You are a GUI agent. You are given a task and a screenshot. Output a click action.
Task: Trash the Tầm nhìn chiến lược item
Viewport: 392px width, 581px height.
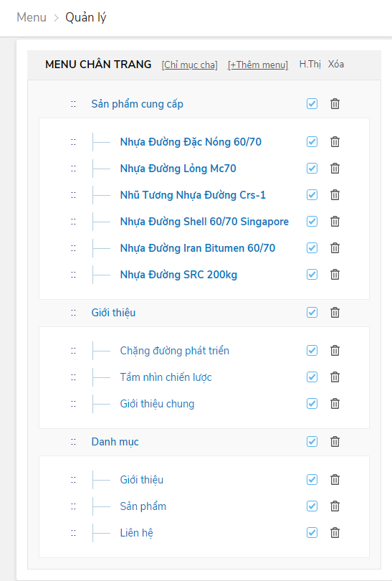pos(335,377)
